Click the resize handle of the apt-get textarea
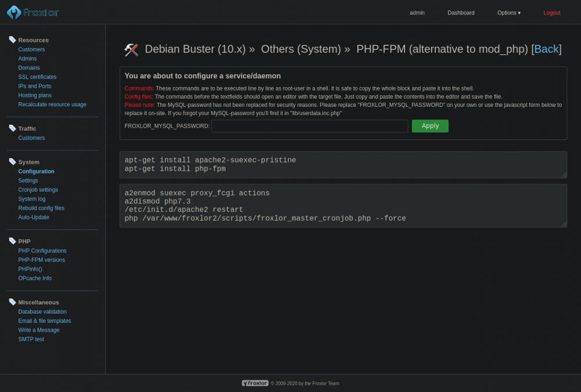This screenshot has width=581, height=392. click(564, 175)
